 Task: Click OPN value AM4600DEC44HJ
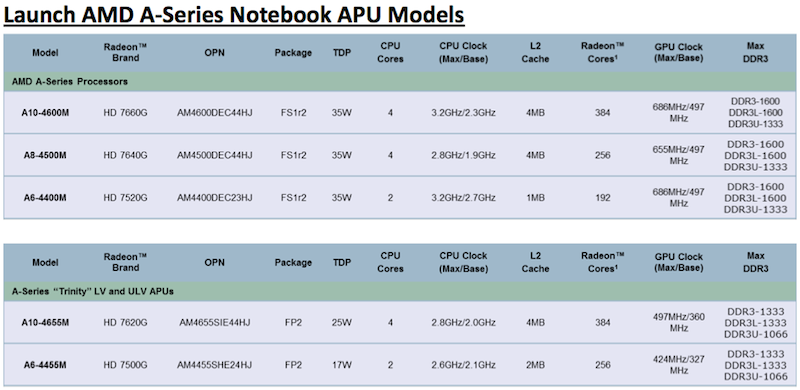[214, 112]
